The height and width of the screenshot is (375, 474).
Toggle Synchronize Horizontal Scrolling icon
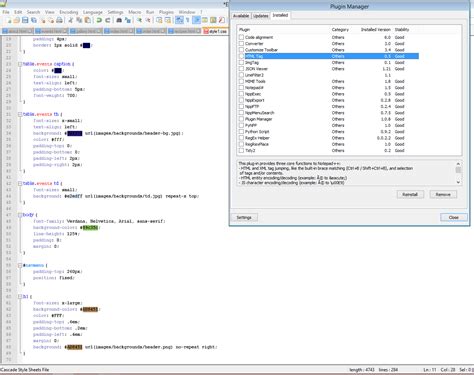168,20
